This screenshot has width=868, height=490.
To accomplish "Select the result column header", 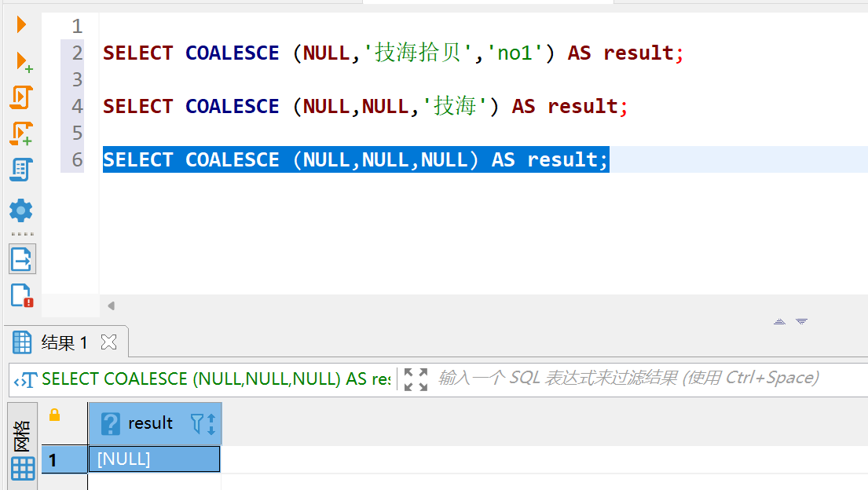I will [x=155, y=423].
